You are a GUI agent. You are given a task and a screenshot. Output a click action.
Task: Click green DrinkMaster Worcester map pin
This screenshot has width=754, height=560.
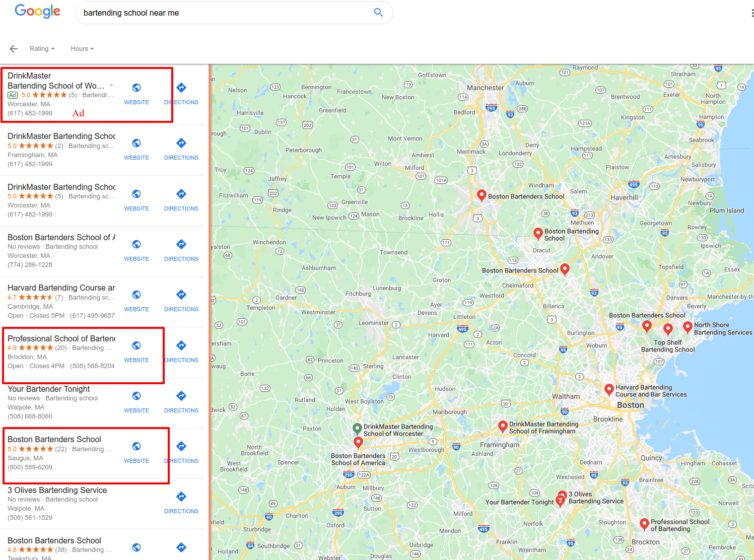357,429
